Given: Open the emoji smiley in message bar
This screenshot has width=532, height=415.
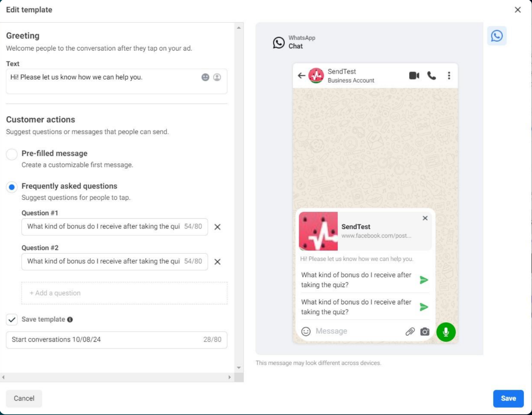Looking at the screenshot, I should [x=306, y=332].
